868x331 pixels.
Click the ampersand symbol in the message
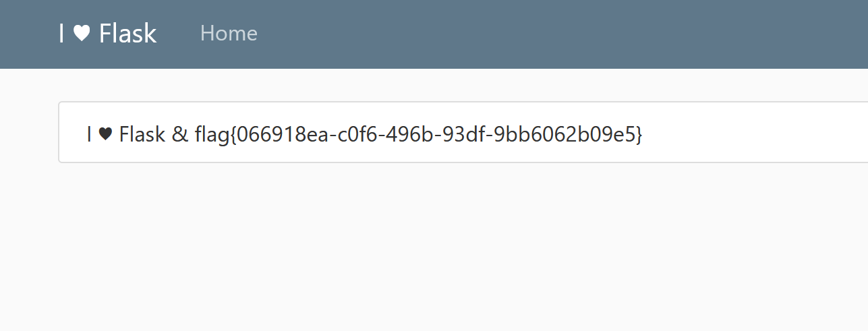tap(180, 135)
